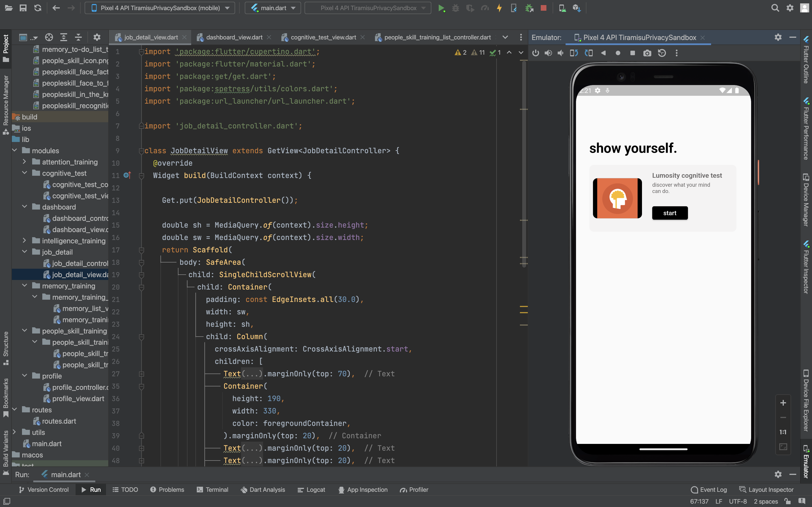Toggle line 11 override gutter marker

(x=127, y=175)
